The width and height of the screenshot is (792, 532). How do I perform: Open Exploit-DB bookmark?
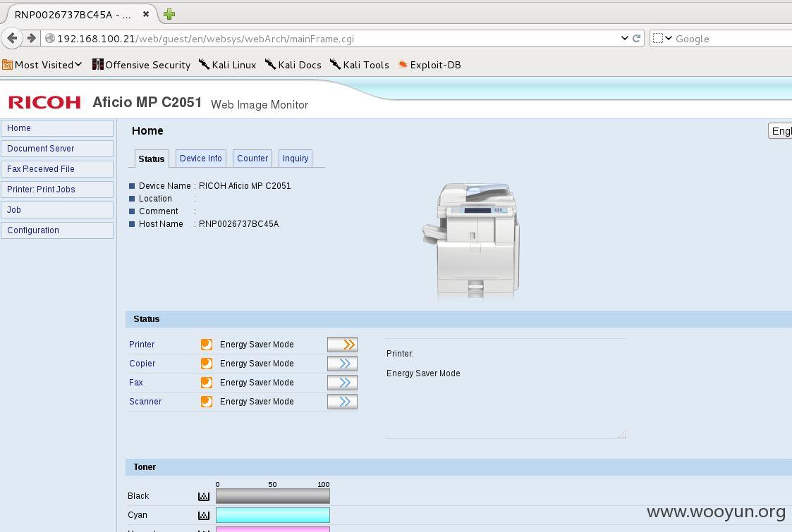tap(429, 65)
